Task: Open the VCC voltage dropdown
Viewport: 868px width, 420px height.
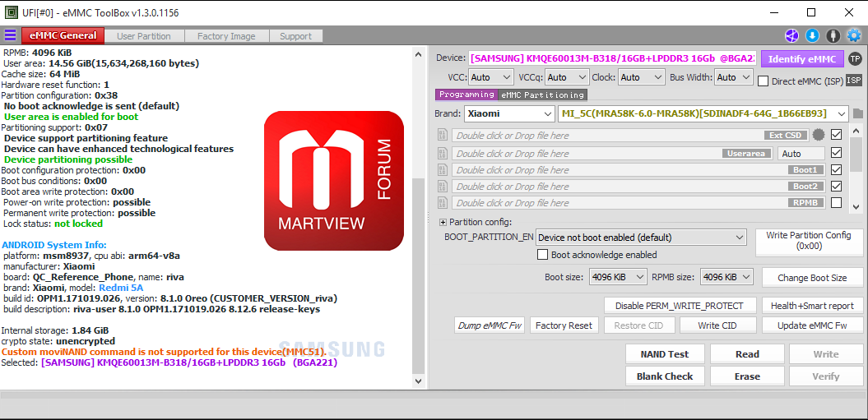Action: point(491,77)
